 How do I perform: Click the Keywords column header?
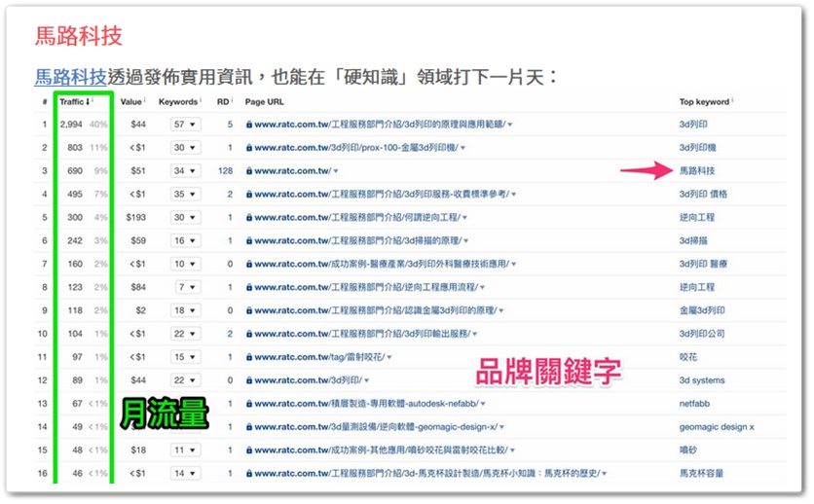tap(178, 101)
